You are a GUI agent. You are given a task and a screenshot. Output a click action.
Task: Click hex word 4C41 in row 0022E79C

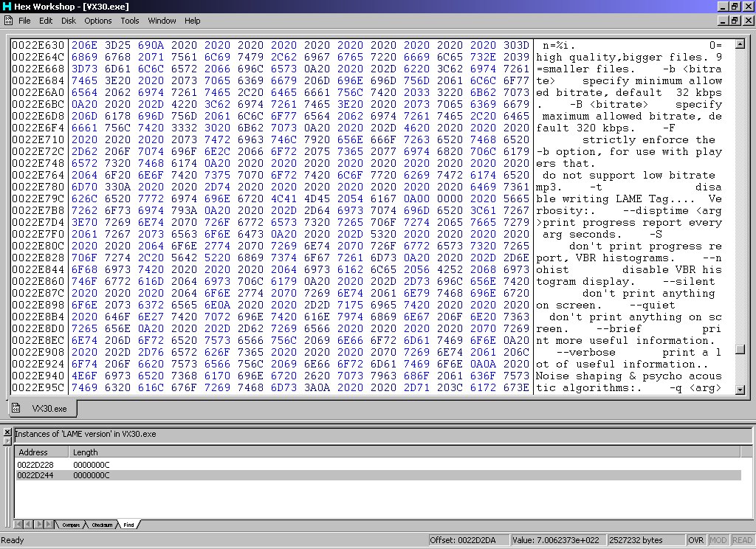283,198
